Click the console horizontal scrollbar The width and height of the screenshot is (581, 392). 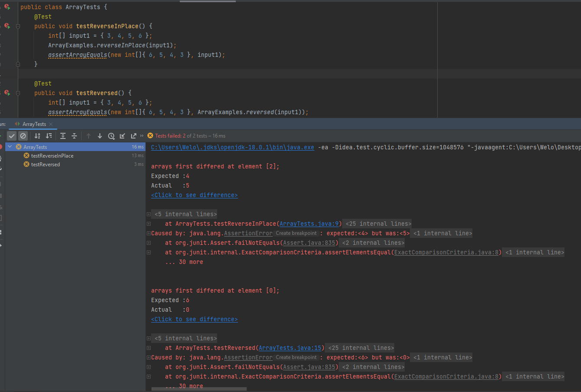click(x=199, y=389)
